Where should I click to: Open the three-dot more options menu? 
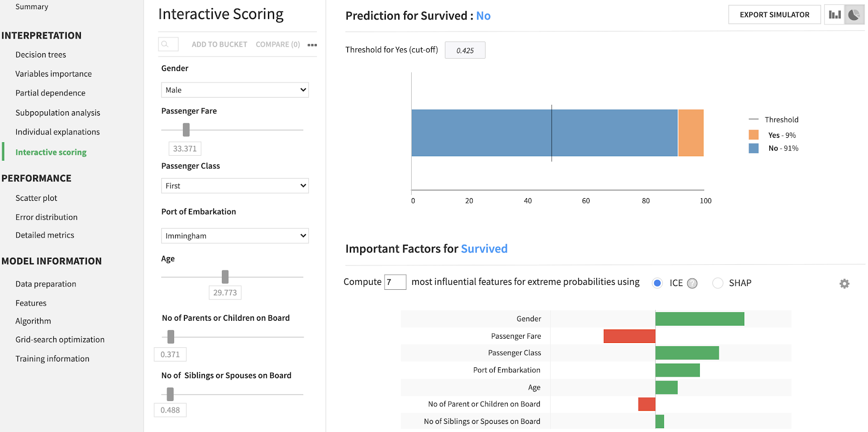(x=312, y=45)
